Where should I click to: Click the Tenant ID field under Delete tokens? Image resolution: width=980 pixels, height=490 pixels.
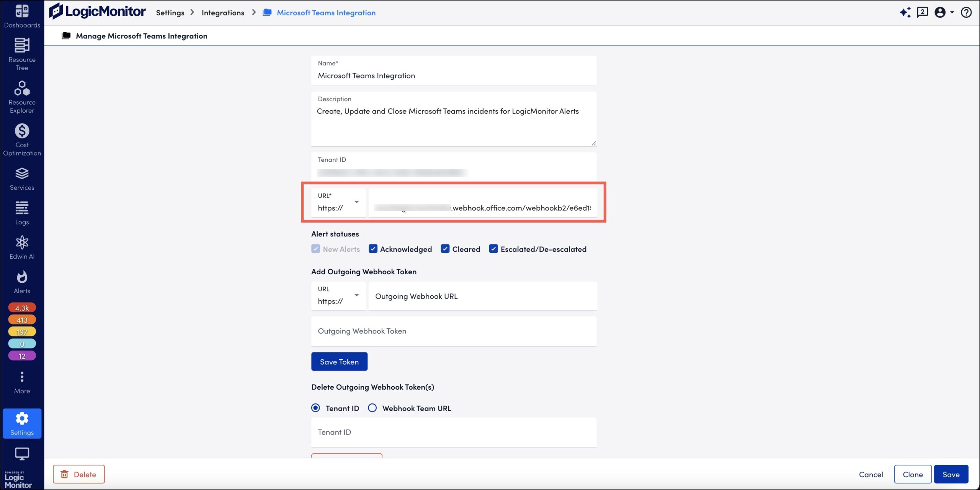coord(454,432)
